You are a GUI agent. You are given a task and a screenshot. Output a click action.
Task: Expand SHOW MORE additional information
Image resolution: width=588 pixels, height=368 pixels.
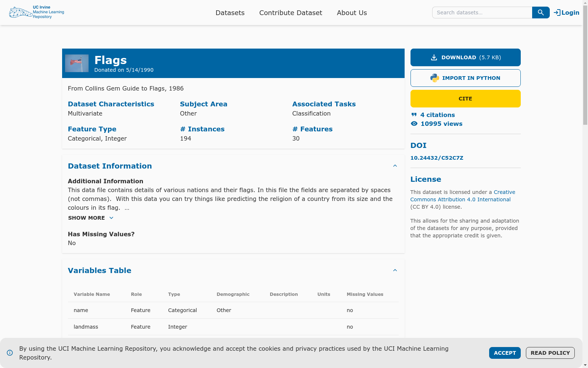click(91, 218)
